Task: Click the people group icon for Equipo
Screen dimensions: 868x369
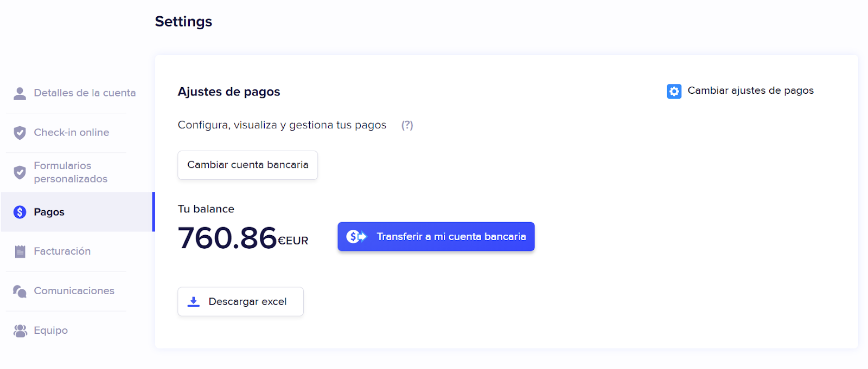Action: 20,331
